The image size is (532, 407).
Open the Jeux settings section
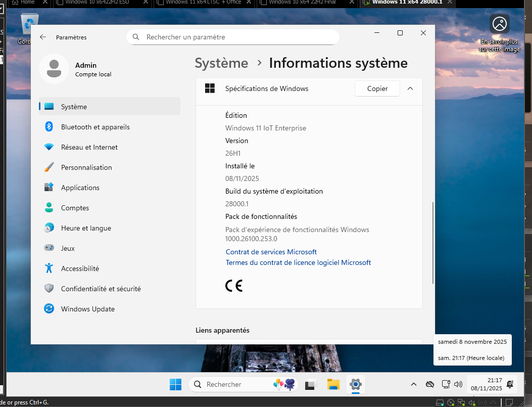tap(68, 248)
